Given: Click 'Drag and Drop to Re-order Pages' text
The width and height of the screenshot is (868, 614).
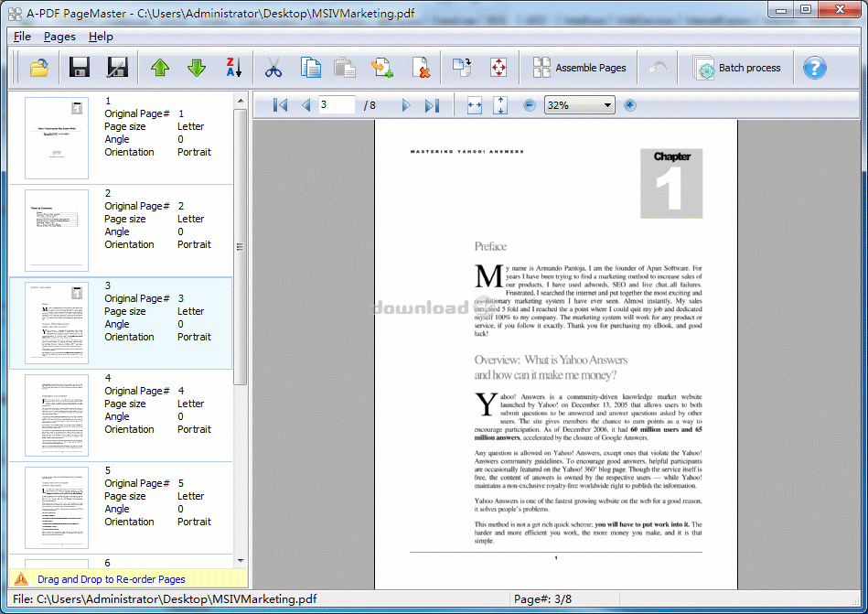Looking at the screenshot, I should pos(112,579).
